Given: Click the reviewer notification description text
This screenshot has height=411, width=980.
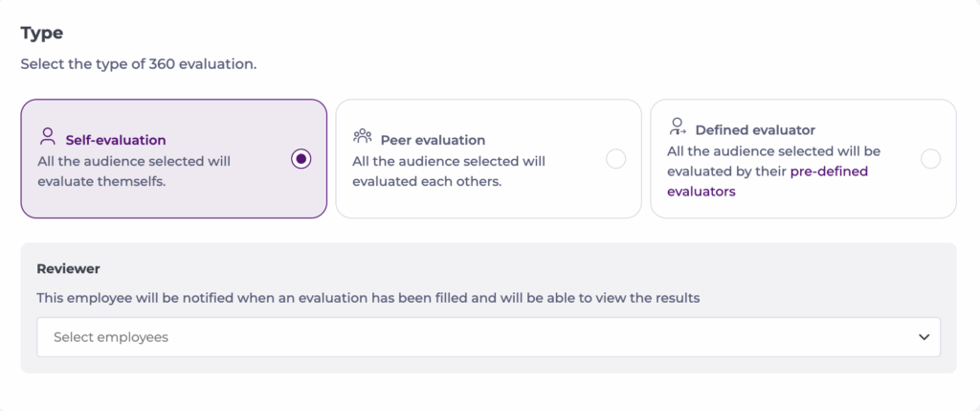Looking at the screenshot, I should (x=368, y=298).
